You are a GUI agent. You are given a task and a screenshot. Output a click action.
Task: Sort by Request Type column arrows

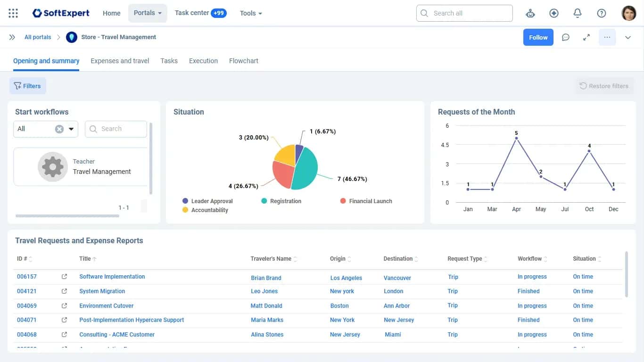[486, 259]
